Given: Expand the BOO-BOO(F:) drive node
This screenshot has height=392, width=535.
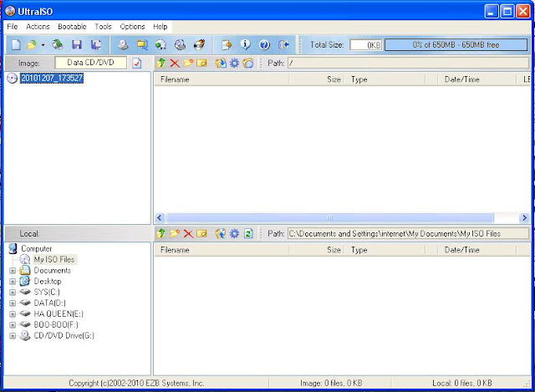Looking at the screenshot, I should click(13, 325).
